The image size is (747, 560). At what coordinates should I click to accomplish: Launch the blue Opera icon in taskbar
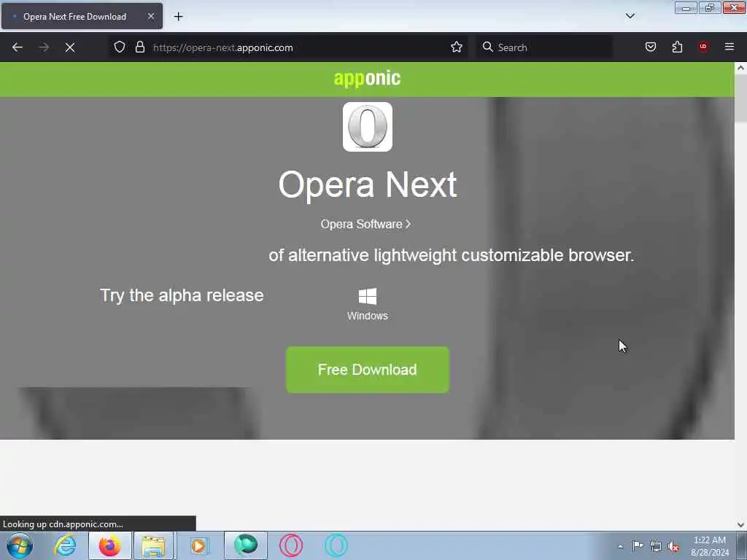336,545
